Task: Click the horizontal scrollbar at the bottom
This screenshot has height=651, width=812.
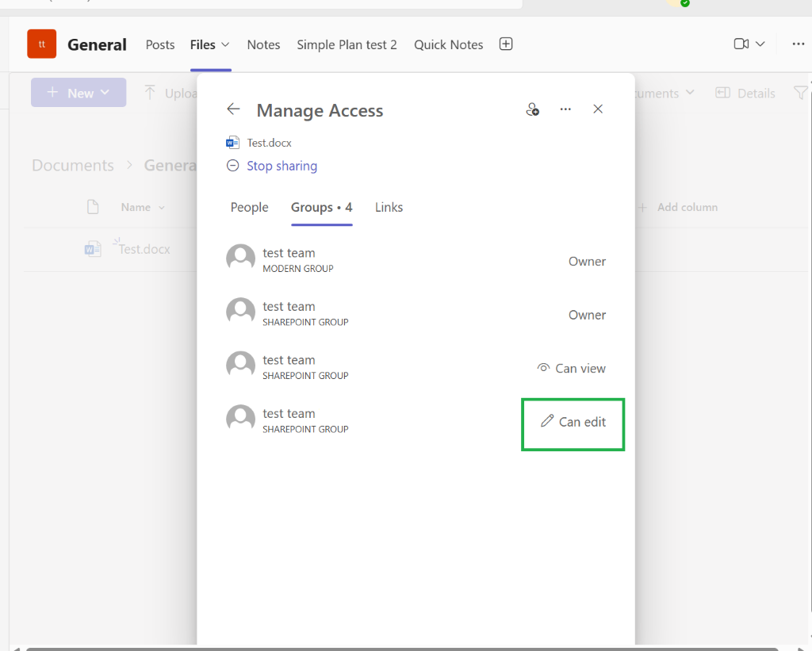Action: tap(402, 649)
